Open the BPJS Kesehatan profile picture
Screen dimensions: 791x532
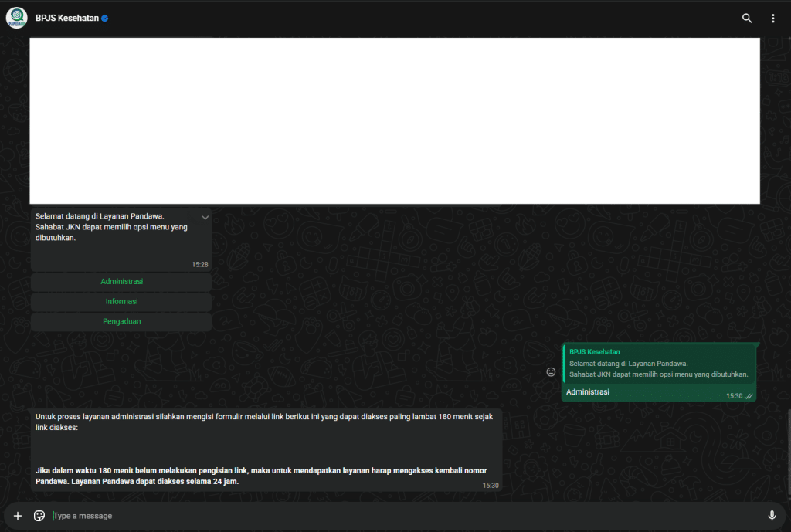(x=16, y=18)
